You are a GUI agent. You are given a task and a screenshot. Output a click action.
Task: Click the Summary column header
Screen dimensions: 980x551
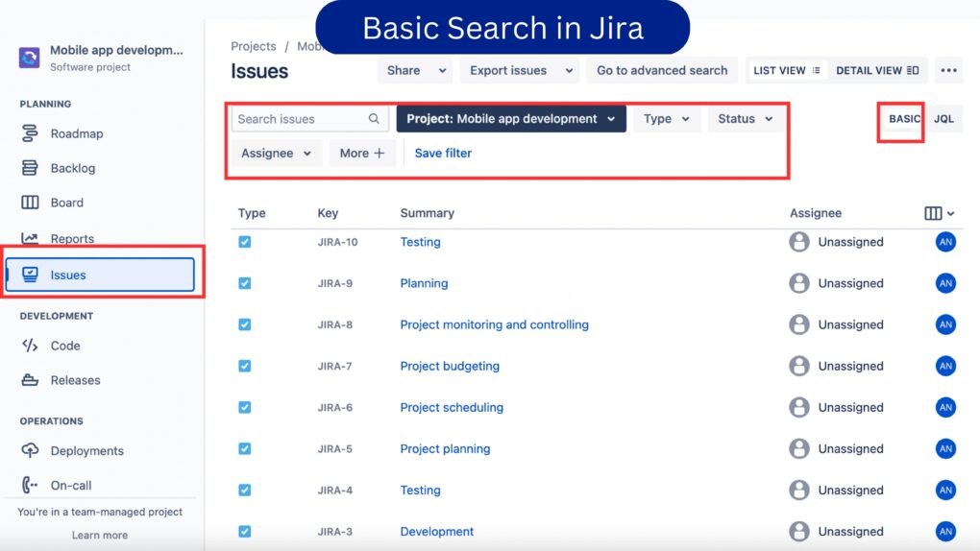(427, 213)
